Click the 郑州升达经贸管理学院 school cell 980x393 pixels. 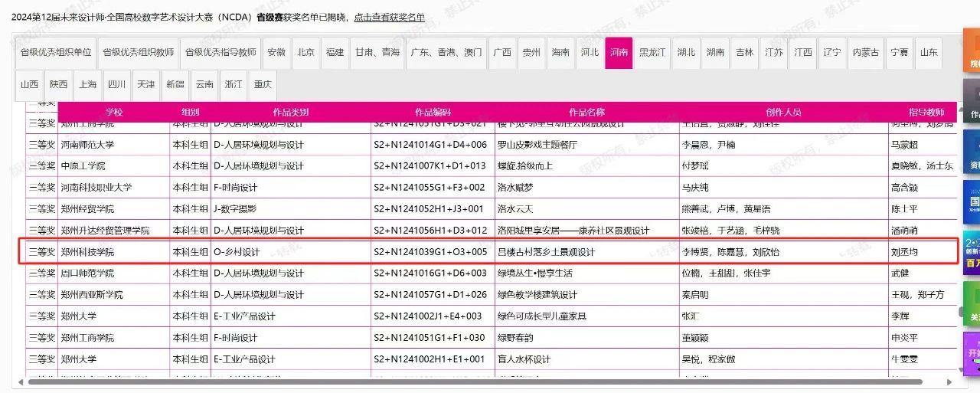(x=114, y=230)
